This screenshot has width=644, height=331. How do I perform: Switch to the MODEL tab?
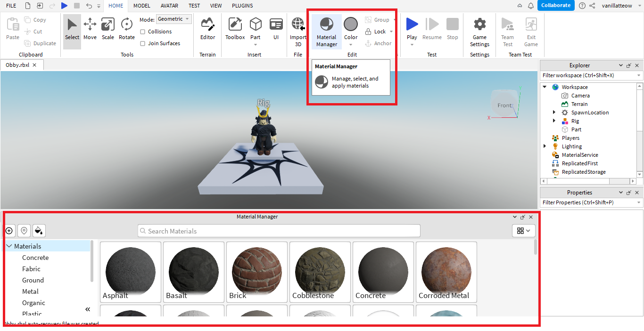(x=141, y=6)
